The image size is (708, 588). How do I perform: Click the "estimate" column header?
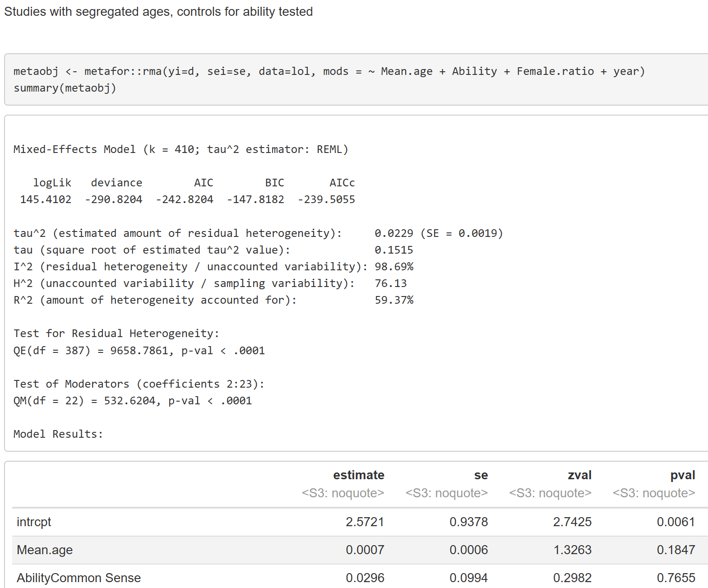pos(358,475)
